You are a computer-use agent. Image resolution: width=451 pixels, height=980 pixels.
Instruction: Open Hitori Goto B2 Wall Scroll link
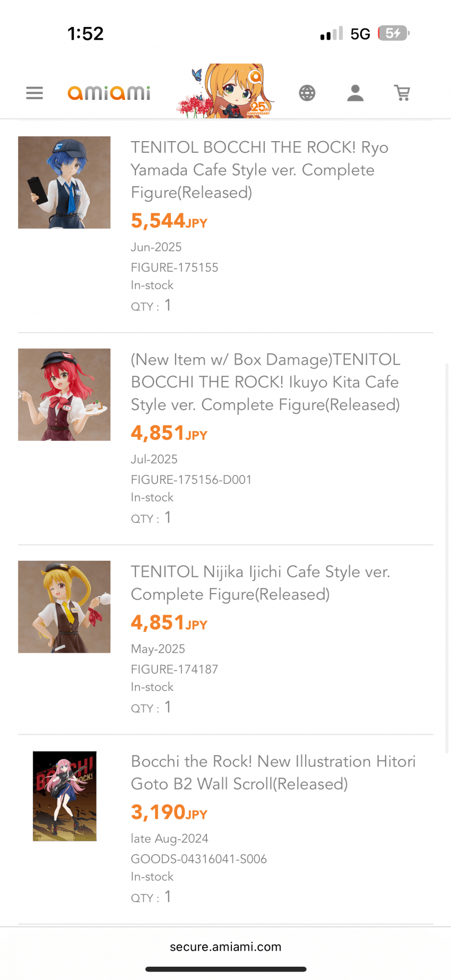(273, 773)
